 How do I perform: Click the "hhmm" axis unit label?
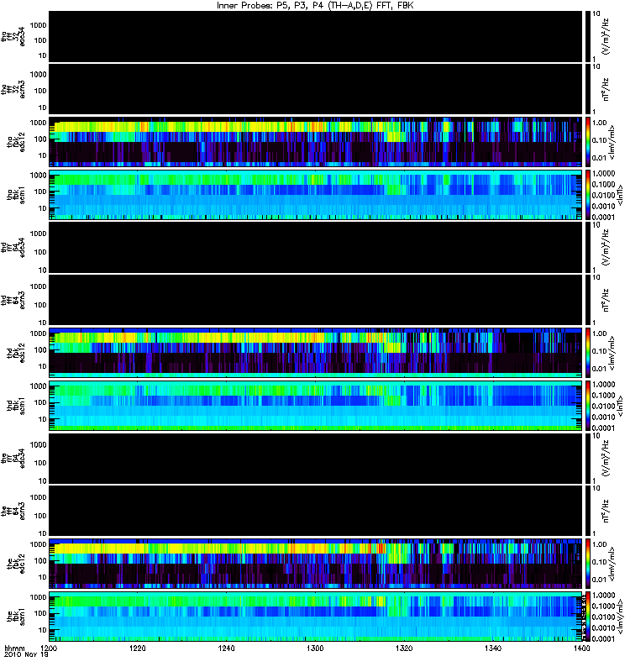pos(14,648)
